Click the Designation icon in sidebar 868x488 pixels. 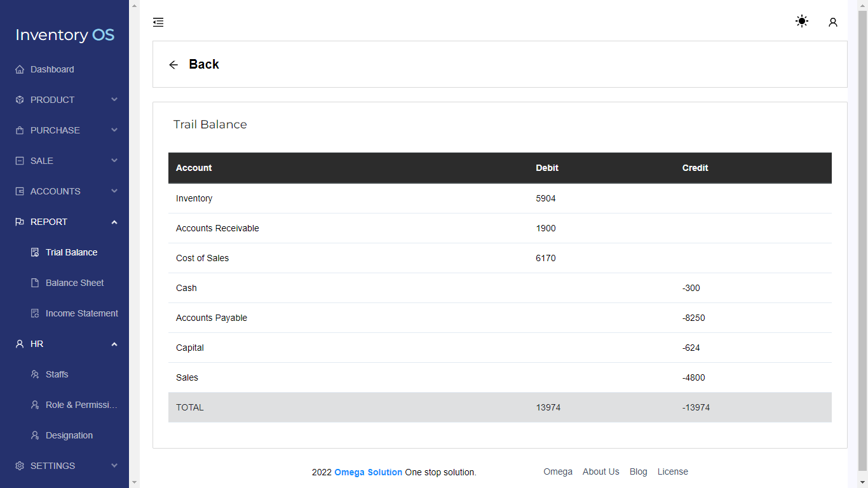pos(34,435)
